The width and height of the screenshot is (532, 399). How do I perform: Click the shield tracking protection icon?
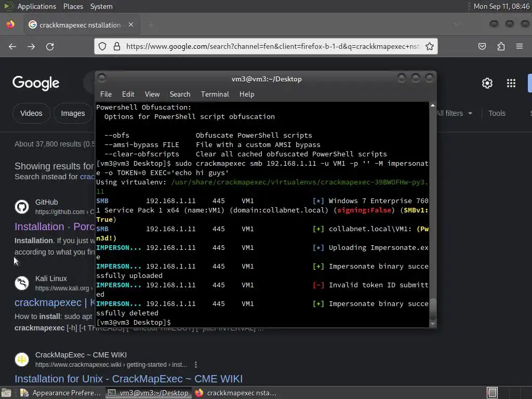[x=102, y=46]
